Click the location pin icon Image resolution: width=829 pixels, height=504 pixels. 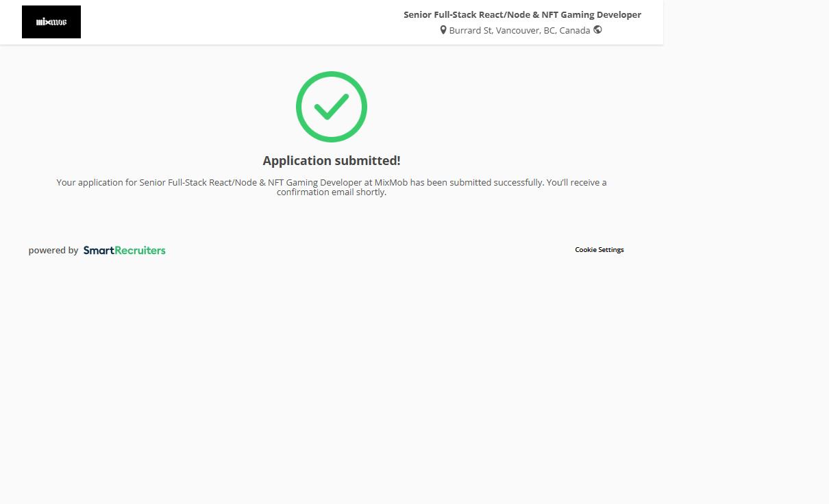[x=443, y=30]
